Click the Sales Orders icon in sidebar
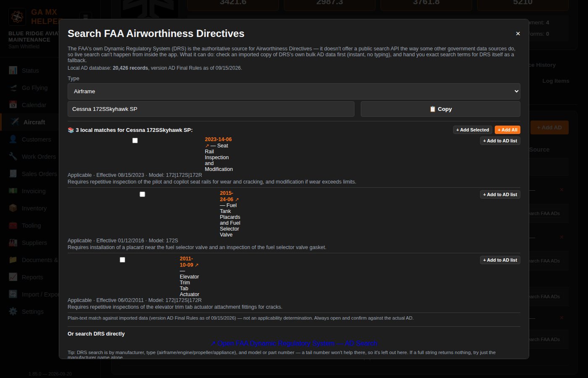 pos(13,174)
